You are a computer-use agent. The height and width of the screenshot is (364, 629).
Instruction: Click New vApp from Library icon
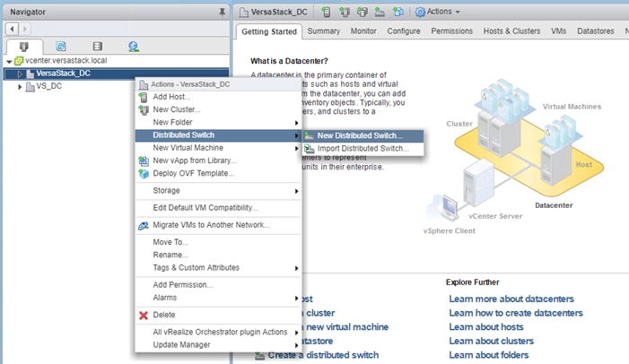click(x=144, y=160)
